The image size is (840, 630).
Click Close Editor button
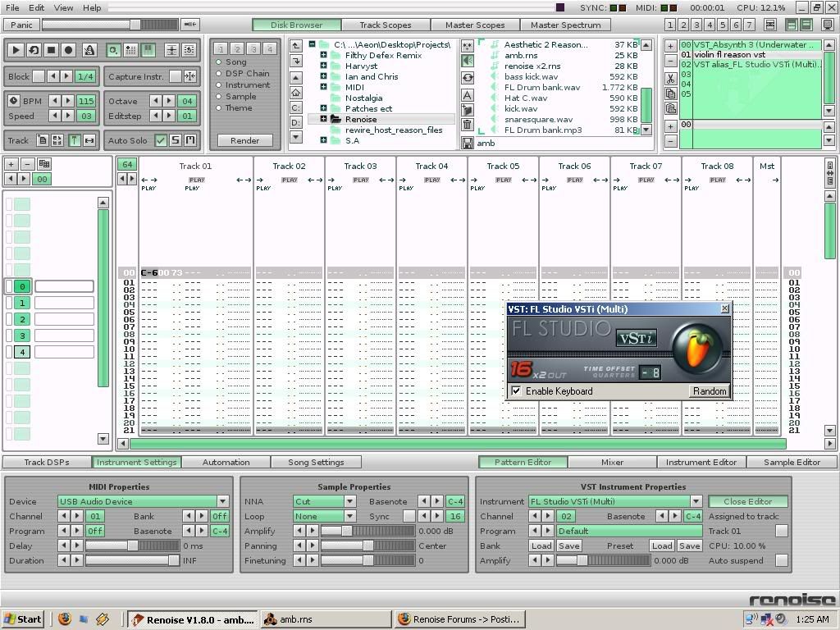(x=748, y=501)
